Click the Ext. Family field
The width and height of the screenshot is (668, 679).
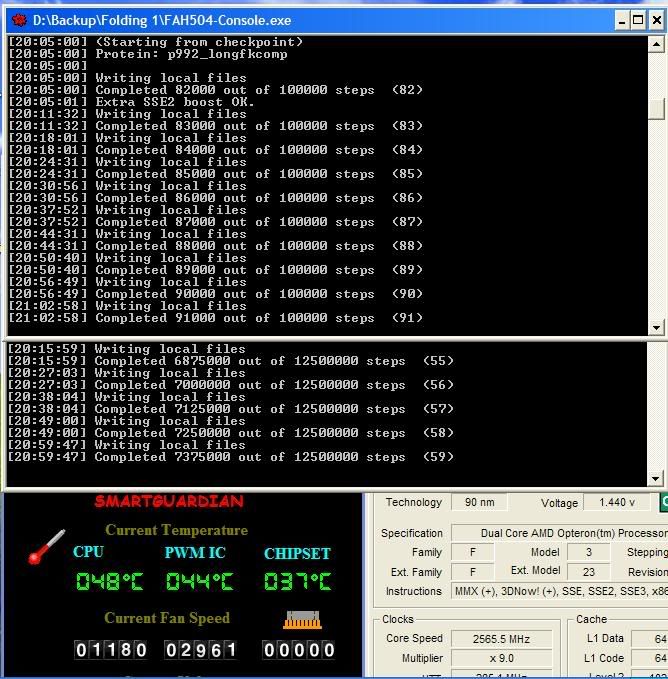coord(473,572)
